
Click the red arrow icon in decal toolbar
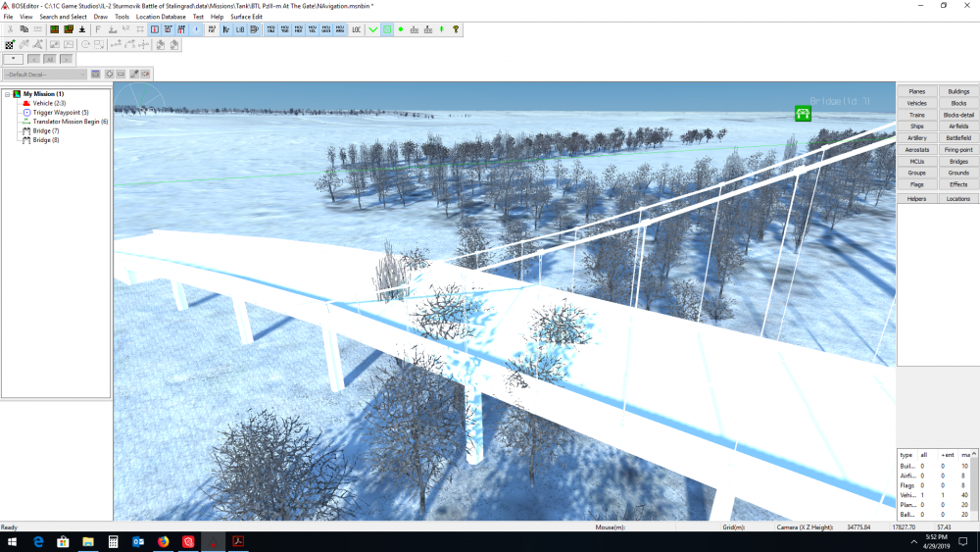[145, 75]
